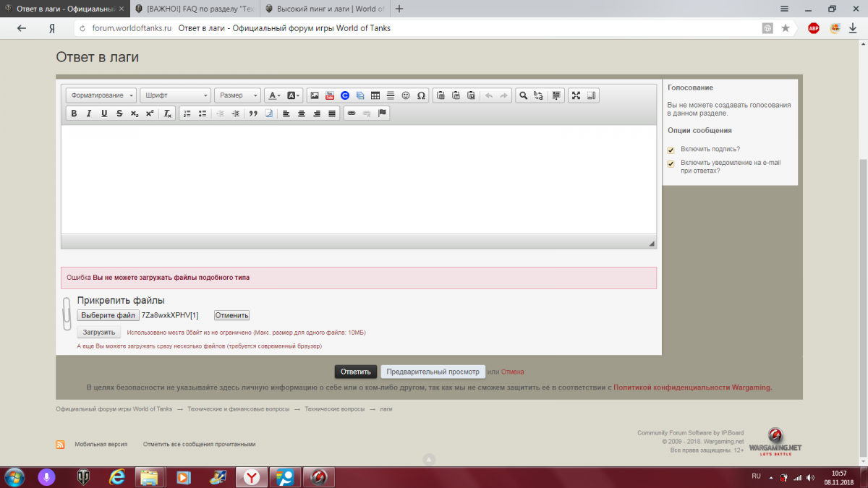The width and height of the screenshot is (868, 488).
Task: Switch to '[ВАЖНО!] FAQ' browser tab
Action: tap(195, 9)
